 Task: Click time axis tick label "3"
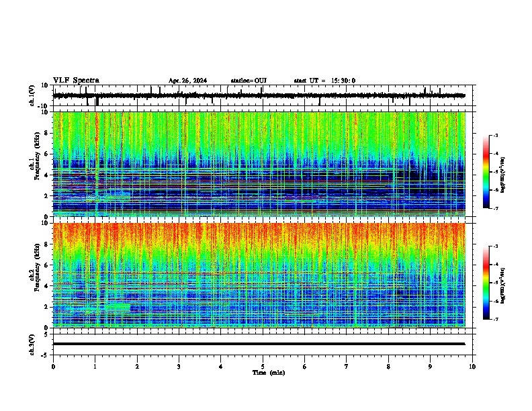point(179,367)
